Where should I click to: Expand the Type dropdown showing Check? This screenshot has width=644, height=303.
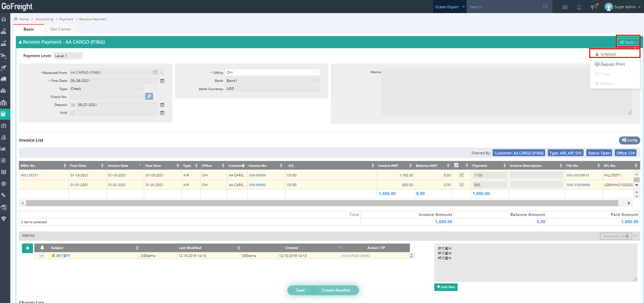coord(107,89)
